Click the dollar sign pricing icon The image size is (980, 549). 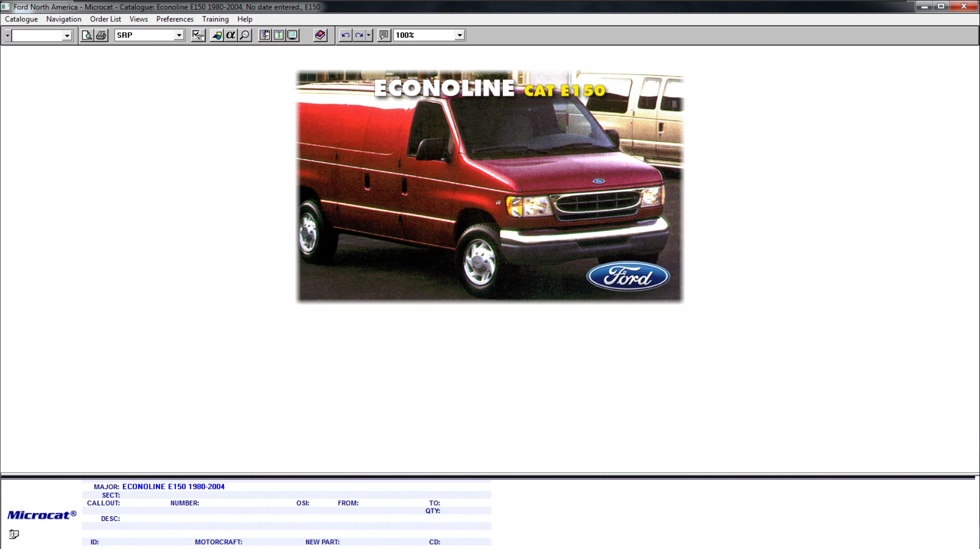(x=279, y=35)
